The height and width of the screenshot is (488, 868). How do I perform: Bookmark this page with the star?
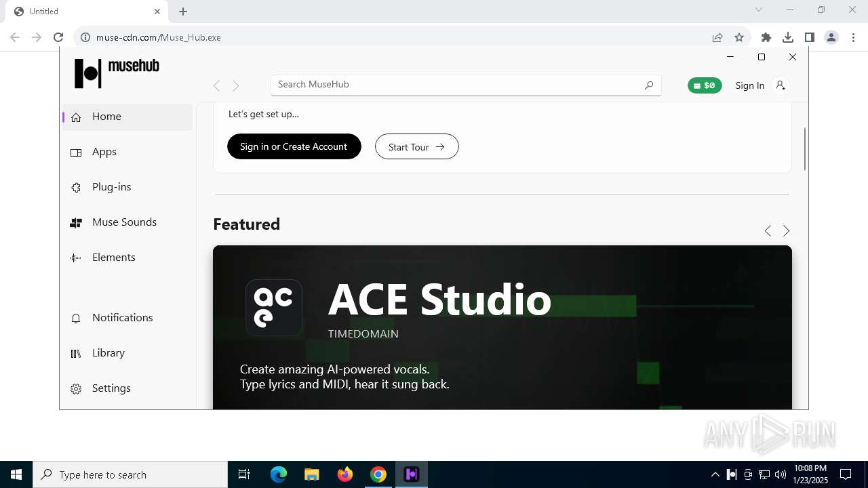[x=739, y=37]
